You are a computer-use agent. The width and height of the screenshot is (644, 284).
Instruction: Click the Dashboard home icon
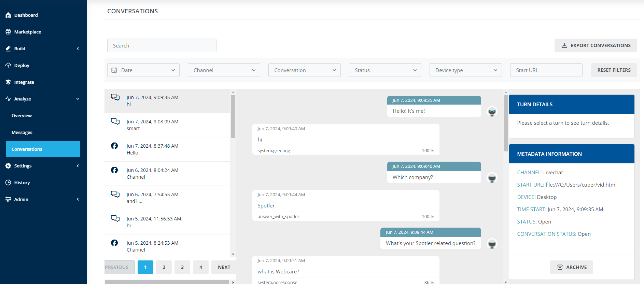pyautogui.click(x=8, y=15)
